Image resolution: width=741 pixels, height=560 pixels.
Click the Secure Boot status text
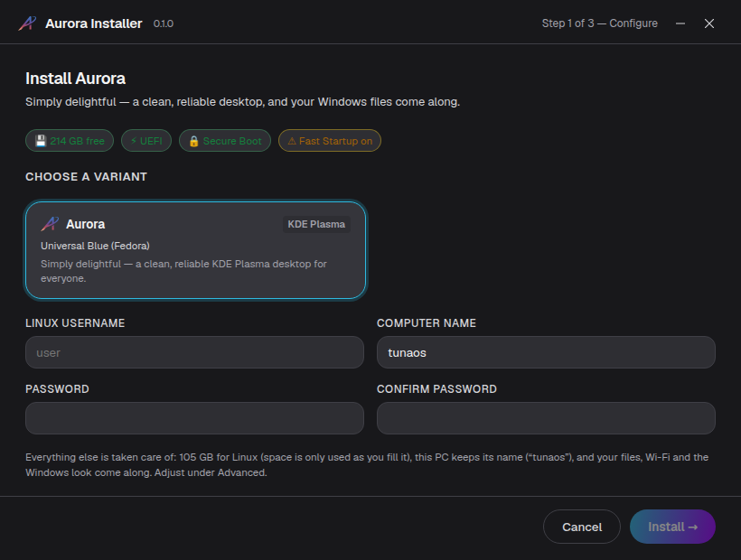tap(232, 141)
